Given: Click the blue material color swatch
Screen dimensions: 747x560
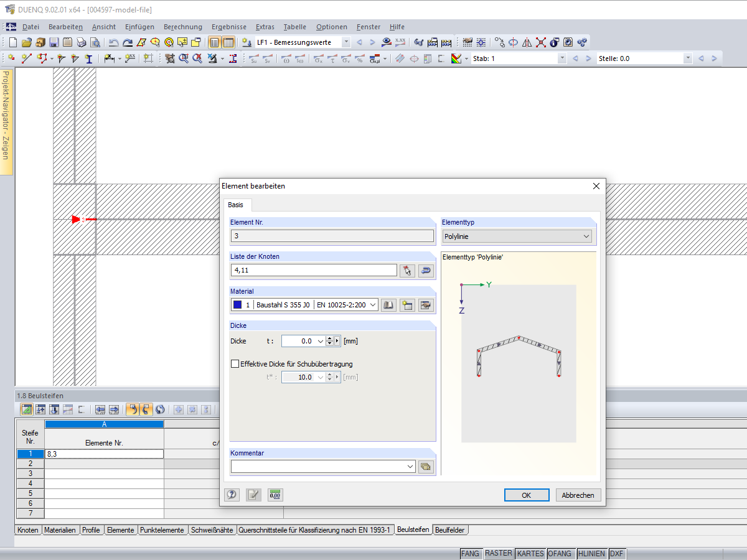Looking at the screenshot, I should [237, 305].
